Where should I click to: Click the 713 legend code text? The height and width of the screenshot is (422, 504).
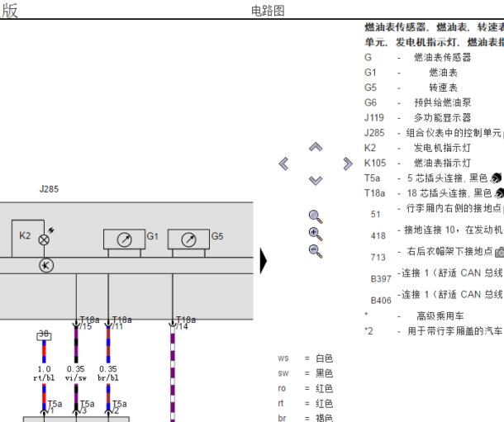(378, 258)
